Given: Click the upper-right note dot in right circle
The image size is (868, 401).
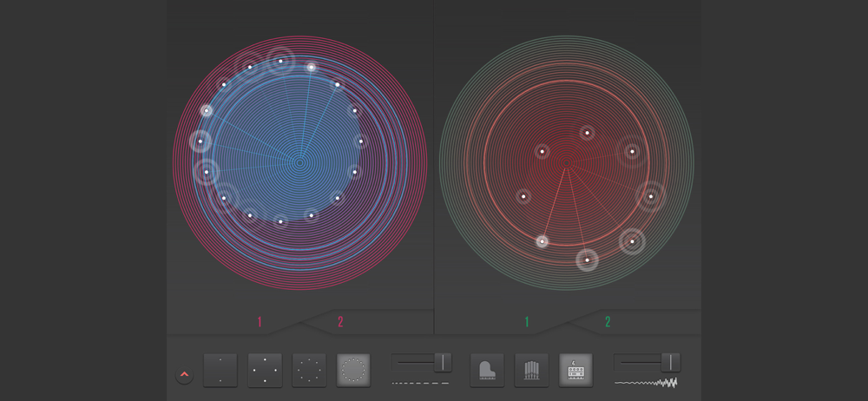Looking at the screenshot, I should [x=632, y=151].
